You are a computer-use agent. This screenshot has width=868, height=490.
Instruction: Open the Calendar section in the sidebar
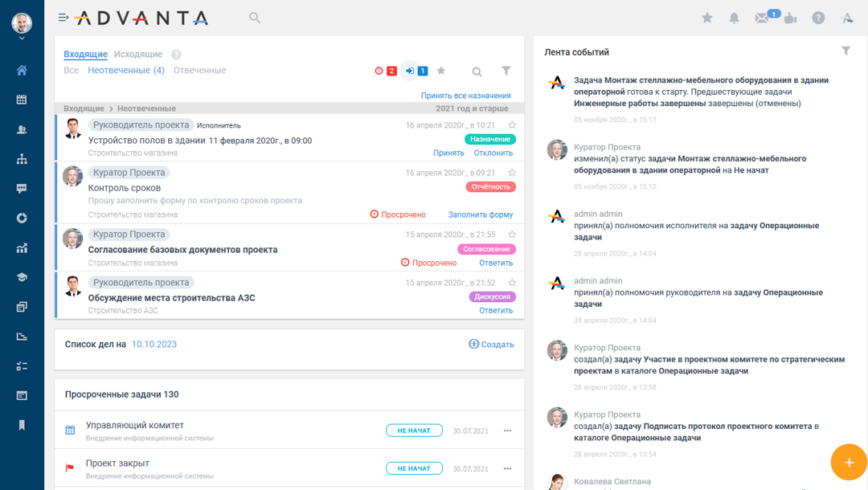pyautogui.click(x=22, y=99)
